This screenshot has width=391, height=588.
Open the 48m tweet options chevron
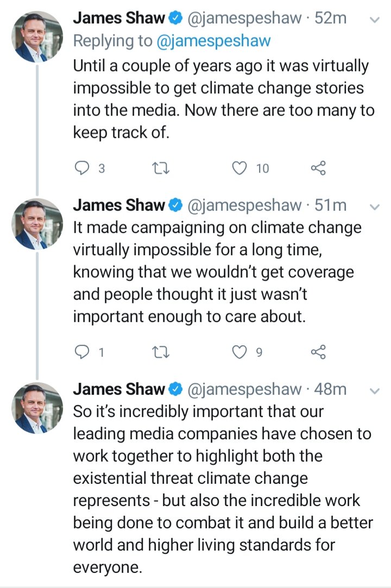pyautogui.click(x=374, y=390)
